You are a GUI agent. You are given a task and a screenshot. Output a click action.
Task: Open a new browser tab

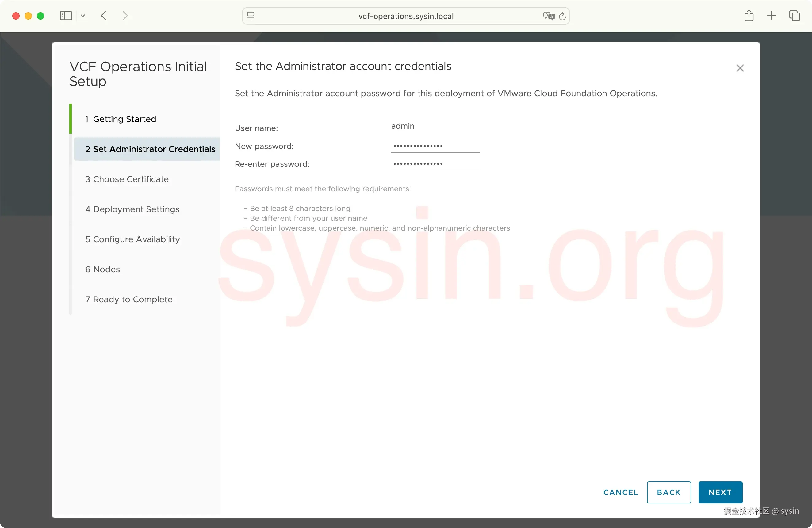(x=771, y=16)
